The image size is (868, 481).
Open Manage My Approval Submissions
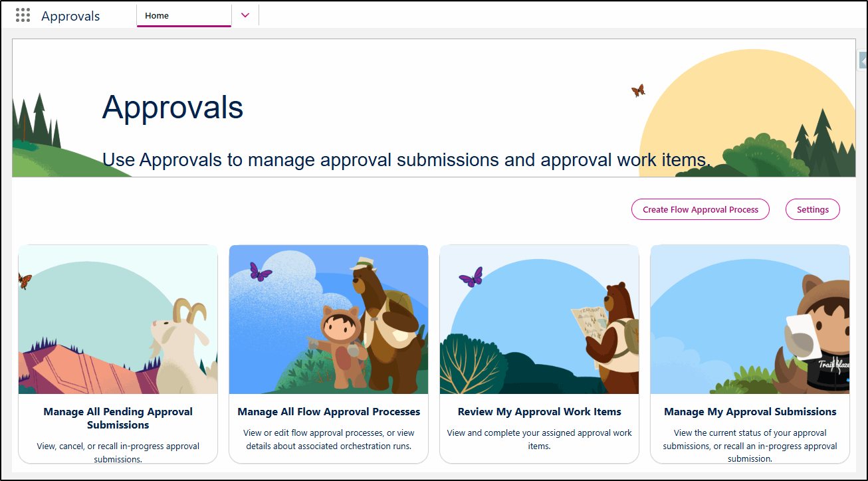pyautogui.click(x=750, y=412)
